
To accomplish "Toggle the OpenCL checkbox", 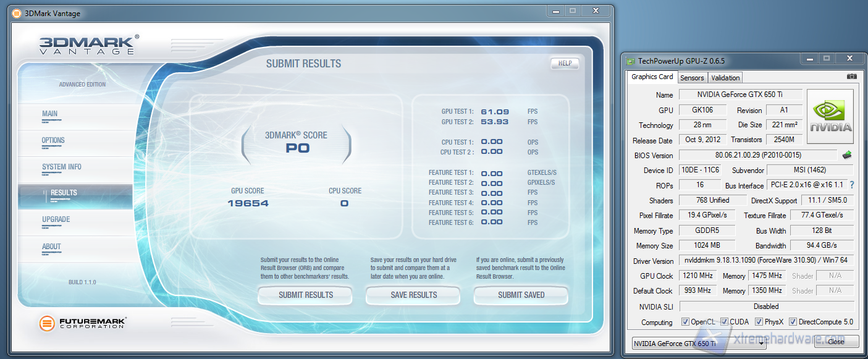I will [x=685, y=322].
